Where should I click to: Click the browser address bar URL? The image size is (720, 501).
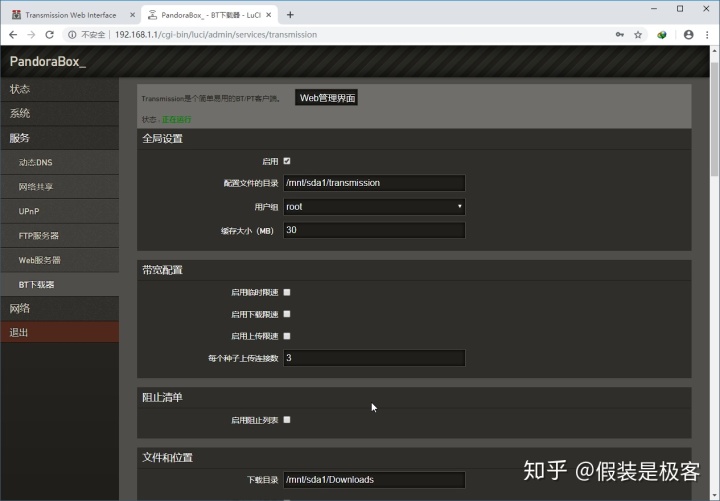pos(216,34)
